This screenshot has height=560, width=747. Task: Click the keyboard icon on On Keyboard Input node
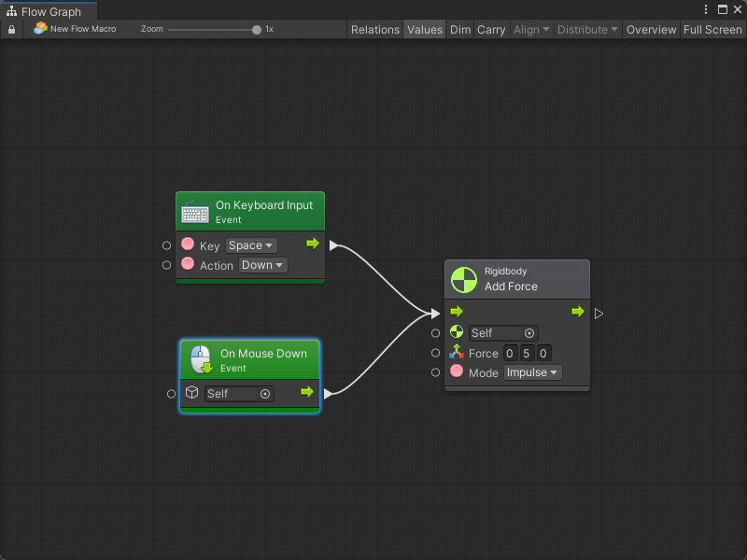195,212
